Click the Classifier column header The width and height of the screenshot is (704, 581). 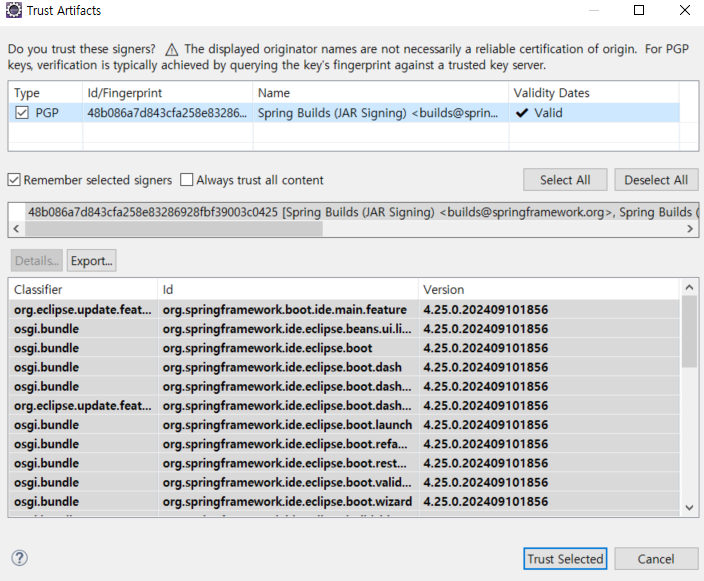(x=83, y=290)
